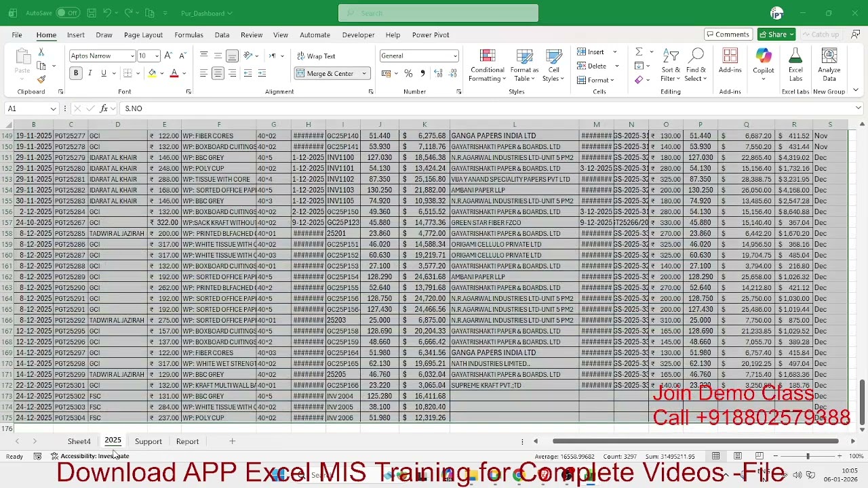868x488 pixels.
Task: Click the Clear eraser icon
Action: 639,79
